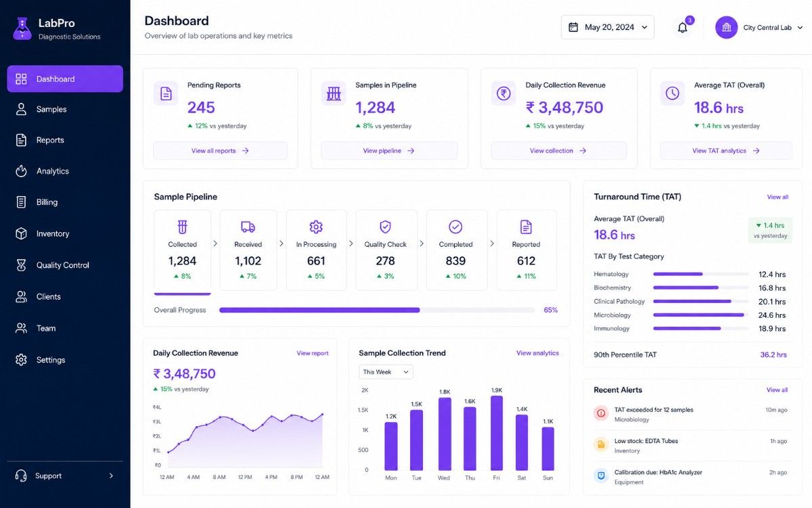Click the Overall Progress bar
The image size is (812, 508).
377,310
